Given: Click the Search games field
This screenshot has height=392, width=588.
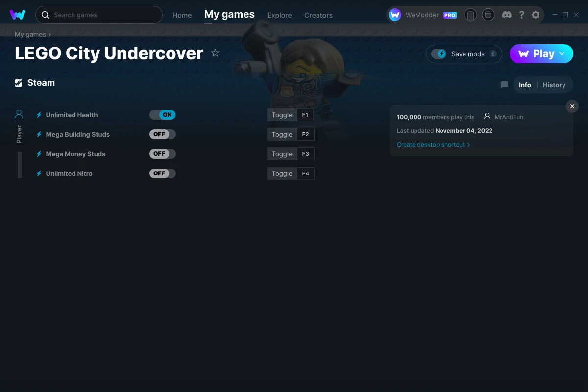Looking at the screenshot, I should [98, 15].
